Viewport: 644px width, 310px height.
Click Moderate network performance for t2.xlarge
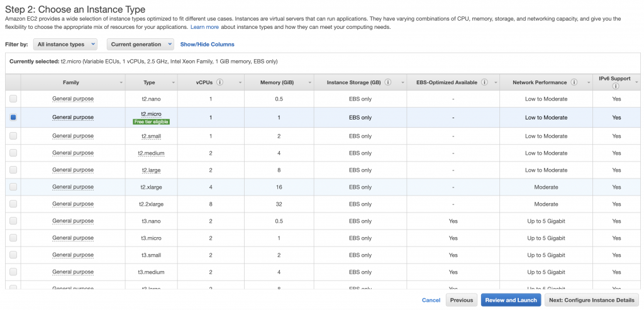point(546,187)
